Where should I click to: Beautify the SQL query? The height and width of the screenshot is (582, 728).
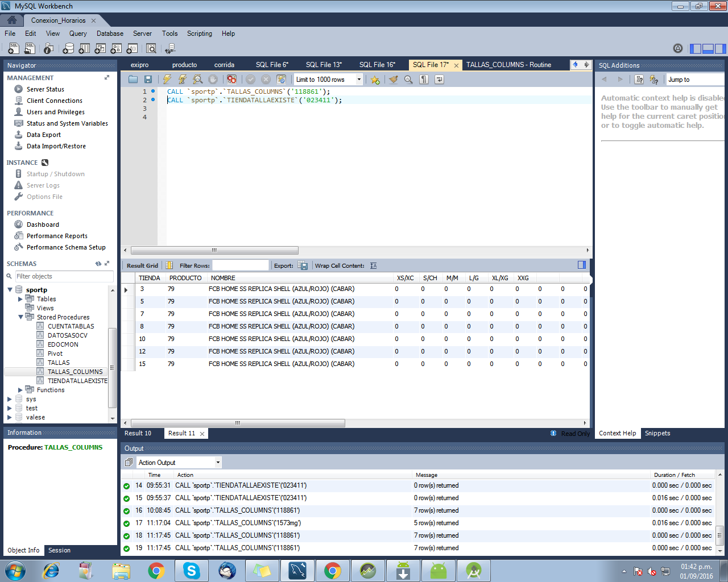393,80
